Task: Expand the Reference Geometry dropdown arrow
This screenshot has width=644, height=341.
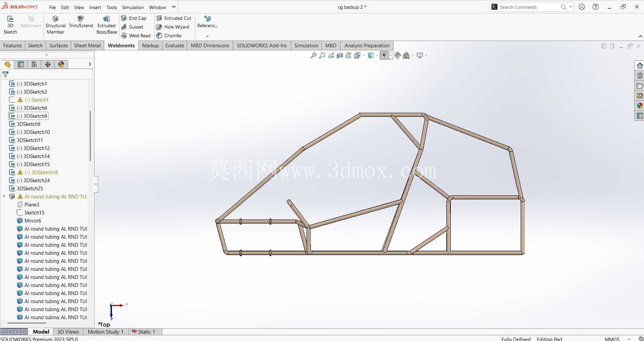Action: [x=207, y=36]
